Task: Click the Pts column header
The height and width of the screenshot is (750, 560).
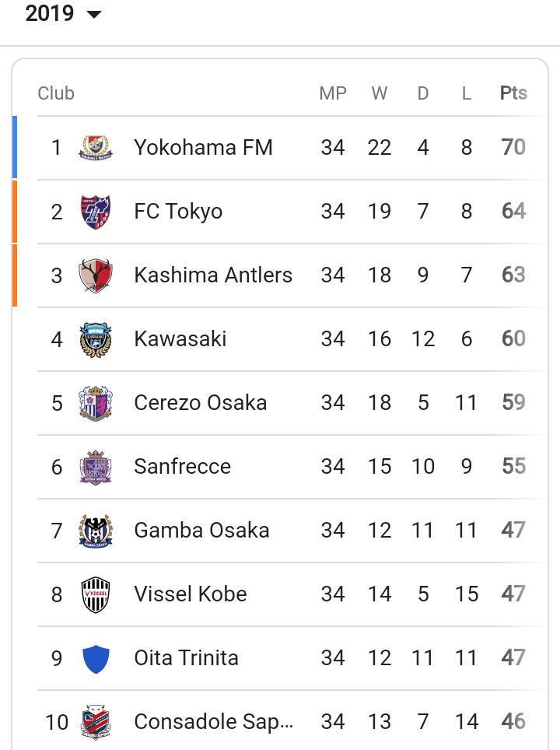Action: pyautogui.click(x=513, y=93)
